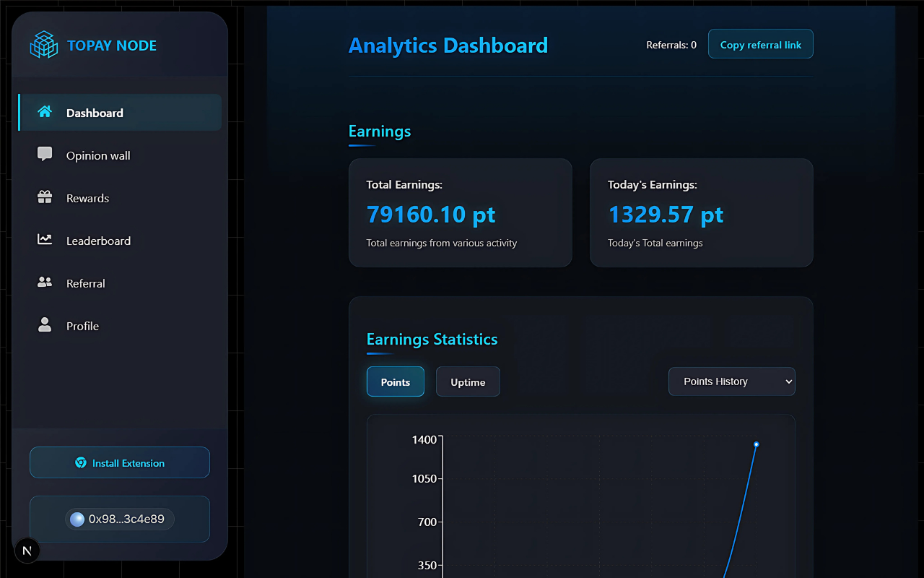The width and height of the screenshot is (924, 578).
Task: Click the Earnings section heading
Action: [380, 131]
